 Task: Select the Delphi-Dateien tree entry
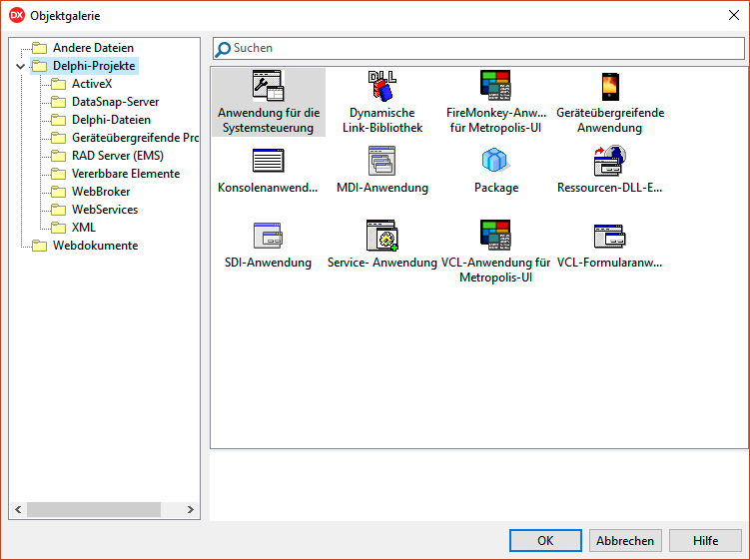click(x=111, y=120)
